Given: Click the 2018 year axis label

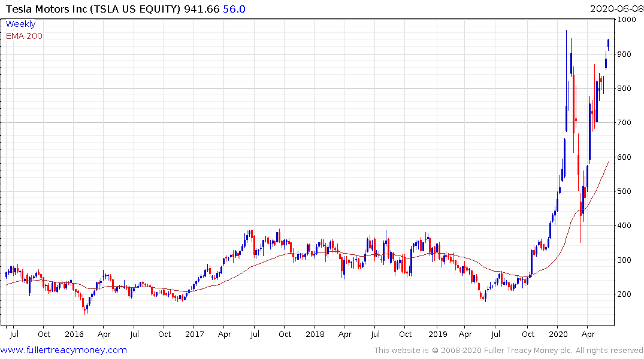Looking at the screenshot, I should pos(315,334).
